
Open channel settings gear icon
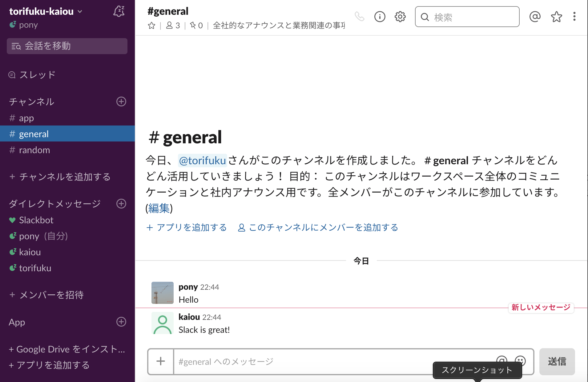[400, 17]
